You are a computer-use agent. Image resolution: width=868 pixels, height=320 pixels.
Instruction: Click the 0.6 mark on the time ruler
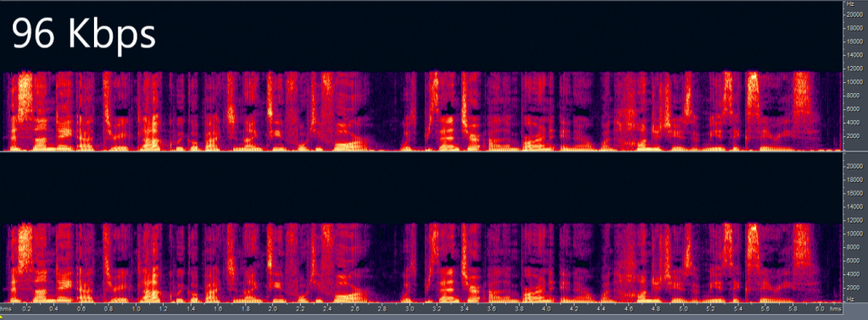coord(81,308)
